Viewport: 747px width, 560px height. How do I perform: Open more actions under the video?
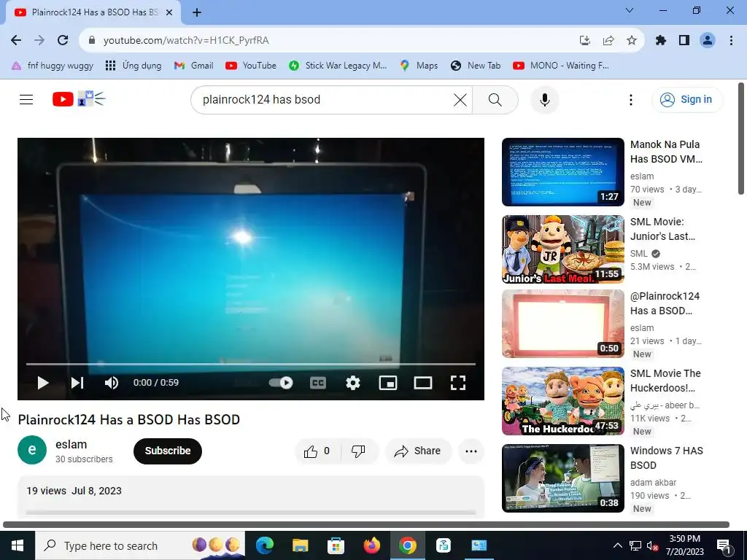click(471, 451)
